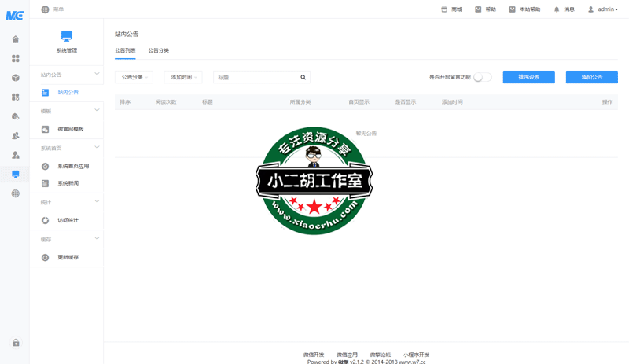629x364 pixels.
Task: Click the search magnifier in the 标题 field
Action: click(303, 77)
